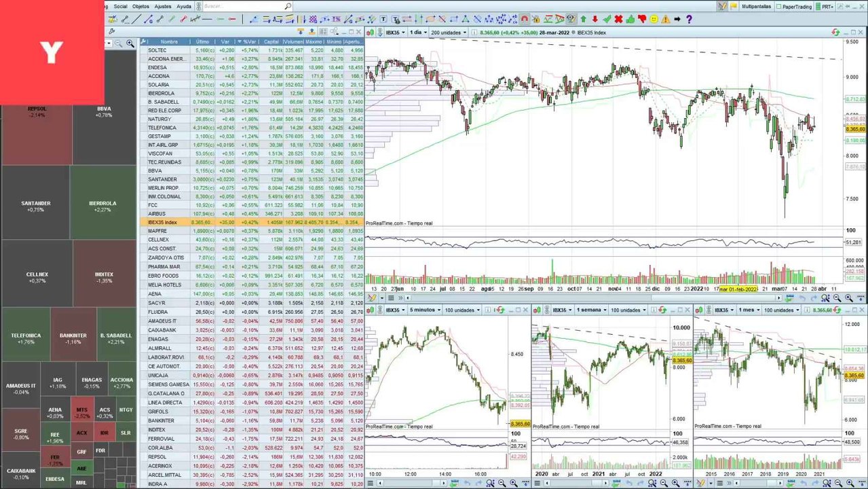Screen dimensions: 868x489
Task: Insert the warning triangle symbol
Action: [665, 19]
